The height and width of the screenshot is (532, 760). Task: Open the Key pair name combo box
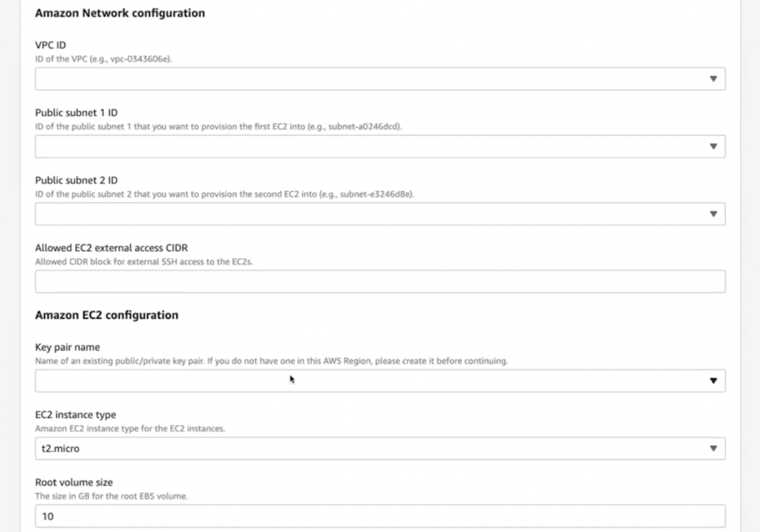[380, 380]
